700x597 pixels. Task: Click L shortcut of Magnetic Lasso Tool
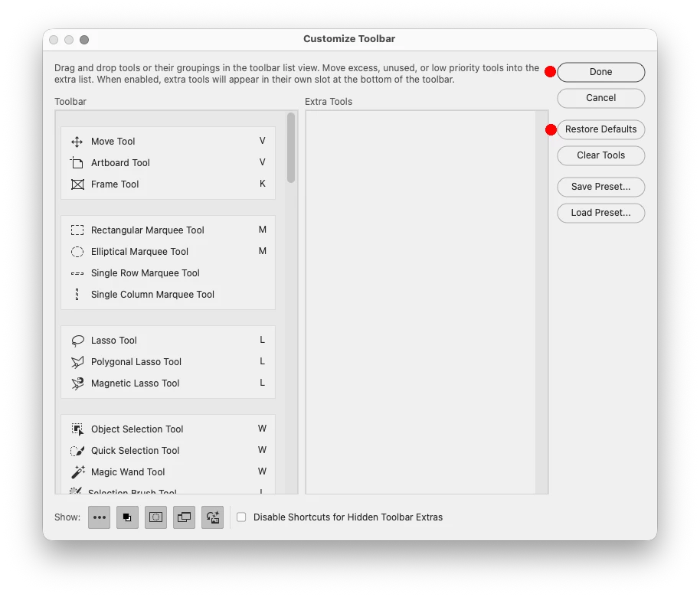tap(263, 383)
